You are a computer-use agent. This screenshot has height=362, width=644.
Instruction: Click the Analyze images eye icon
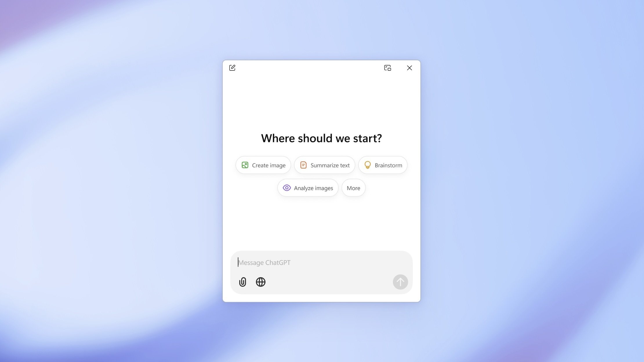pyautogui.click(x=286, y=188)
